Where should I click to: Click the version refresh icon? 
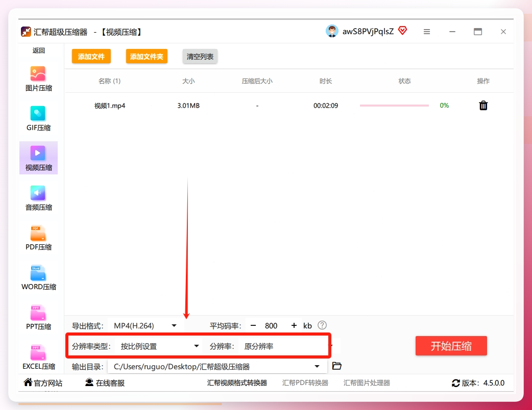(455, 383)
